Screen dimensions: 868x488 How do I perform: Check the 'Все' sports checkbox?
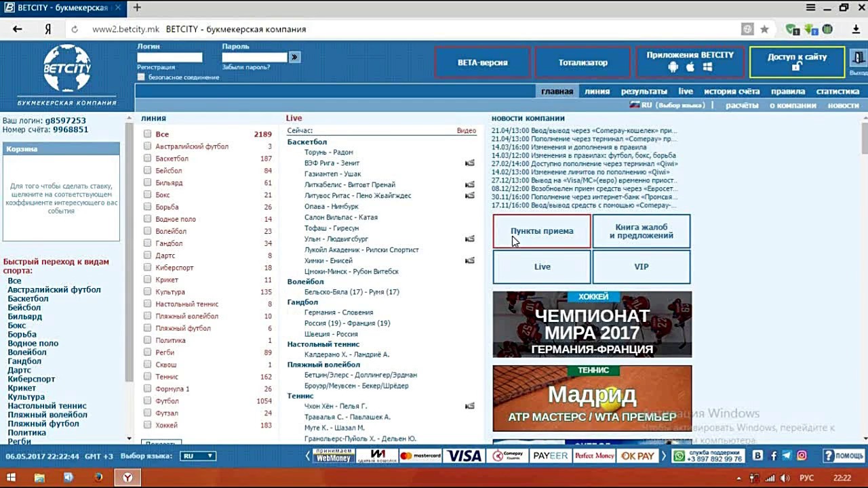coord(147,134)
